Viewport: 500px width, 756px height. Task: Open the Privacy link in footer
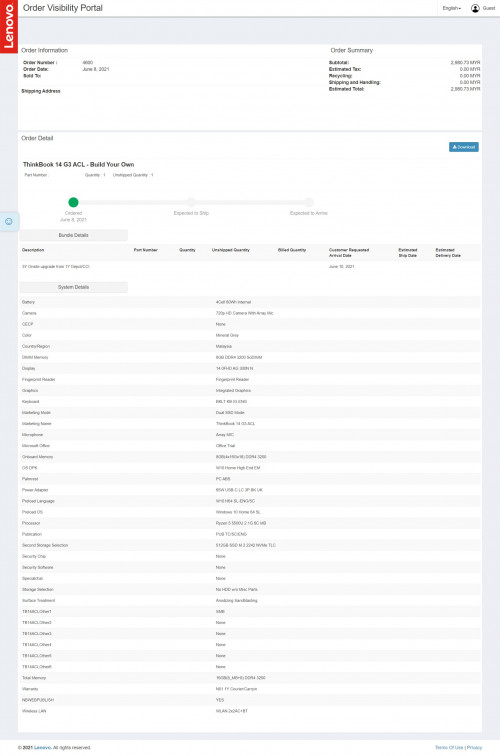(x=474, y=747)
